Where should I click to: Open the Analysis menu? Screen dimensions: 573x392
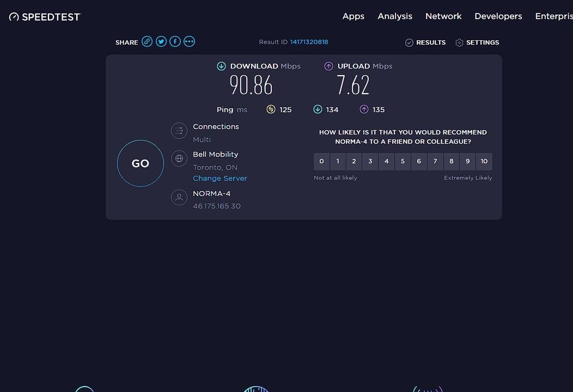tap(395, 16)
